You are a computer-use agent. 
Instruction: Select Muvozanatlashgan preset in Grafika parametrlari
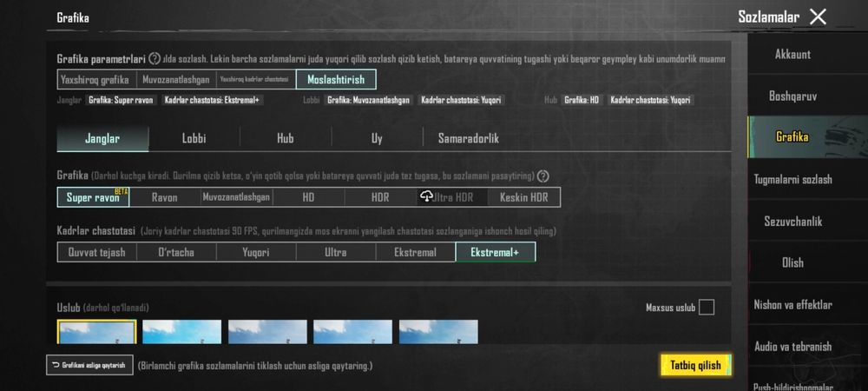176,79
